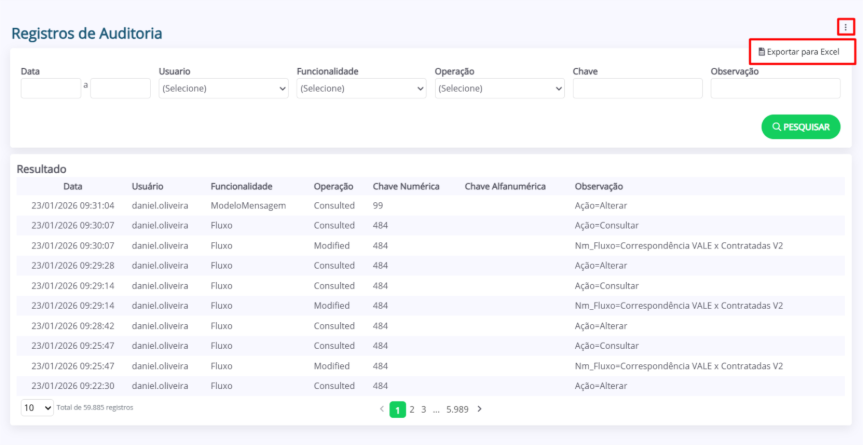The width and height of the screenshot is (864, 445).
Task: Focus the Chave input field
Action: [638, 88]
